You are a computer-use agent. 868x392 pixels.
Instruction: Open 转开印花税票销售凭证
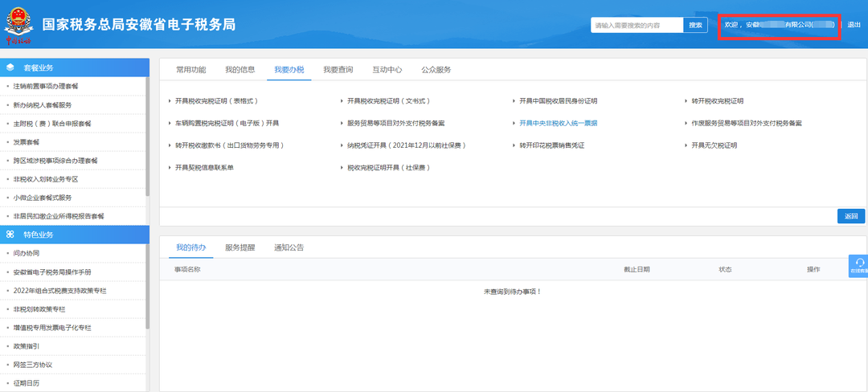tap(552, 145)
